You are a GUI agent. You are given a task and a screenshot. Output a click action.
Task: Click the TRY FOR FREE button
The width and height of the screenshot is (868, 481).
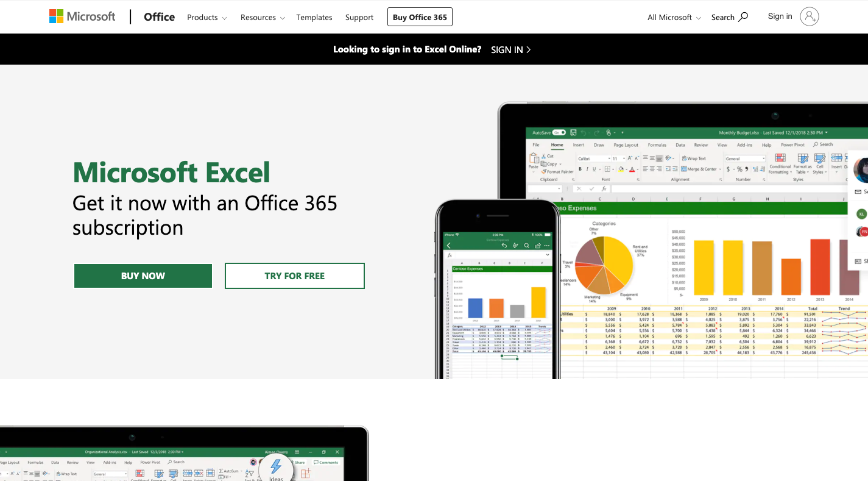click(295, 276)
